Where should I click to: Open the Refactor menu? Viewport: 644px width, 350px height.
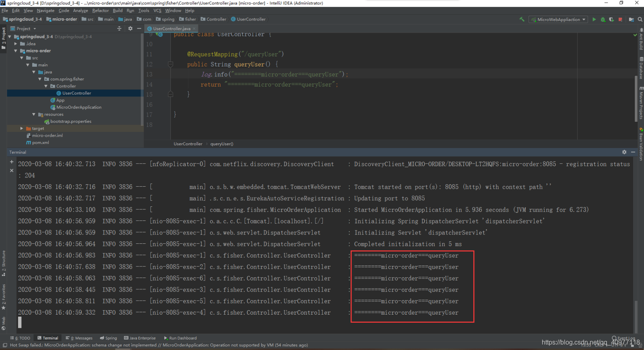click(100, 10)
